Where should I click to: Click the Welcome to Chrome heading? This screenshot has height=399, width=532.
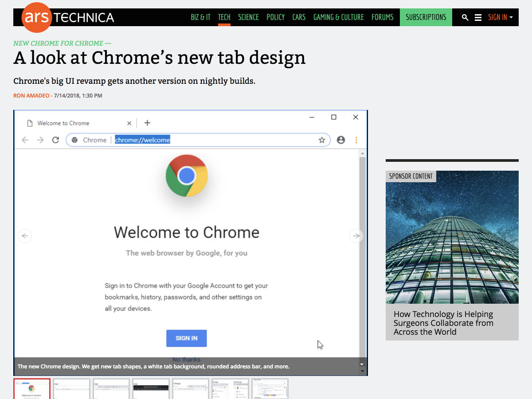[x=187, y=232]
